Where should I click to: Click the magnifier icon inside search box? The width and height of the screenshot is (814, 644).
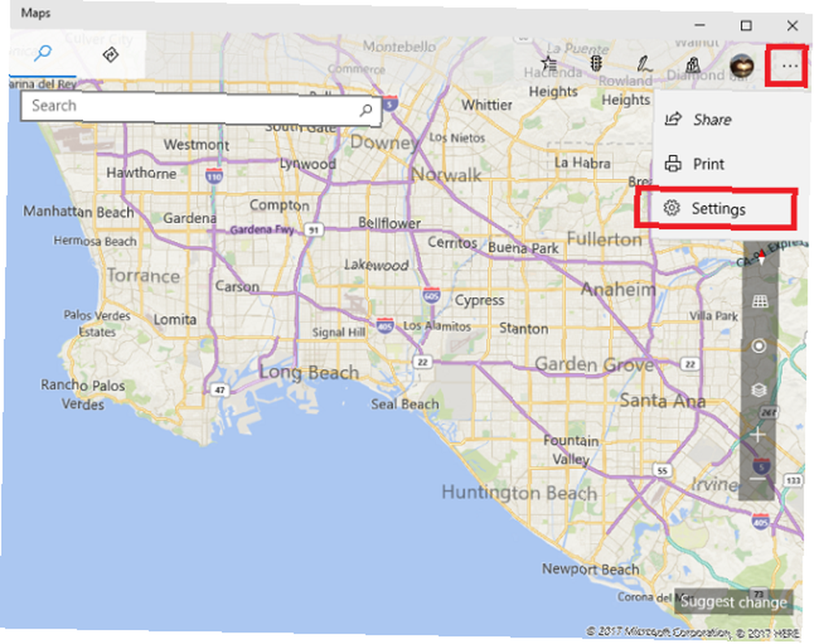click(x=366, y=110)
